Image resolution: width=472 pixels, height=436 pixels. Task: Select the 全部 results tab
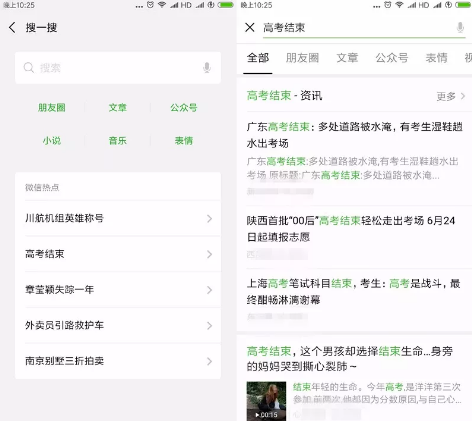(x=258, y=58)
